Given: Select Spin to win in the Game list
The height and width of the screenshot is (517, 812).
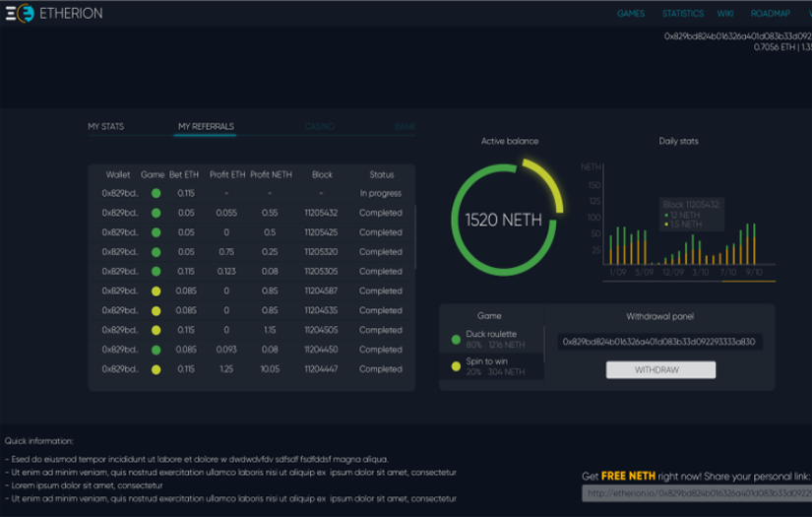Looking at the screenshot, I should (491, 366).
